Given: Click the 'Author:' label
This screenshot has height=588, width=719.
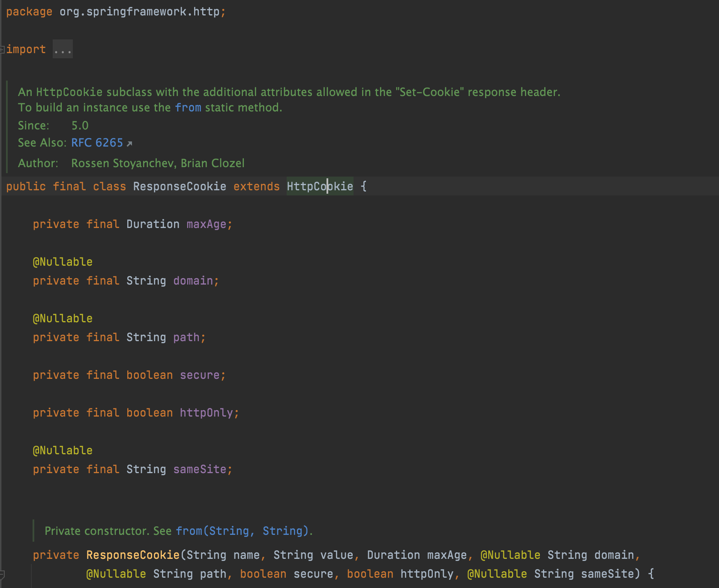Looking at the screenshot, I should point(38,163).
